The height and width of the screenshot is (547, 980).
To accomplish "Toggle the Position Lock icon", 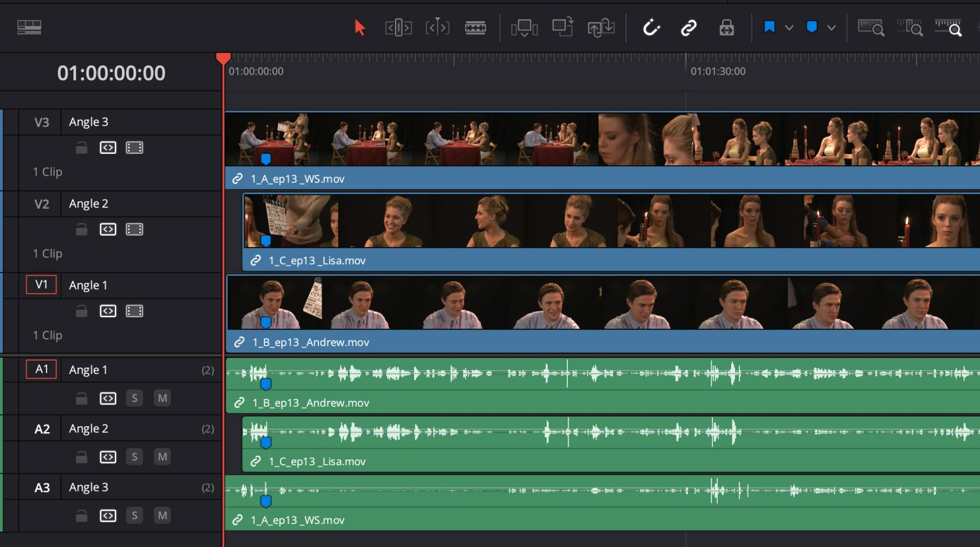I will (x=726, y=27).
